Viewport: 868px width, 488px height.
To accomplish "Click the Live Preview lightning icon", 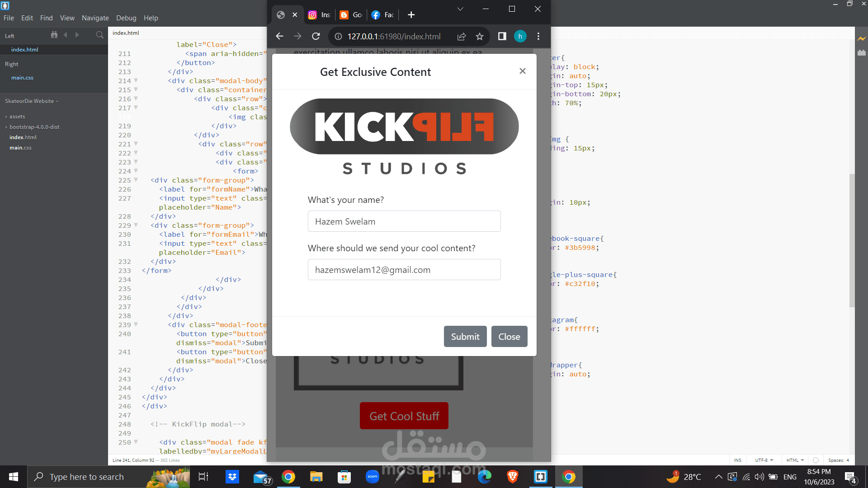I will click(x=862, y=38).
